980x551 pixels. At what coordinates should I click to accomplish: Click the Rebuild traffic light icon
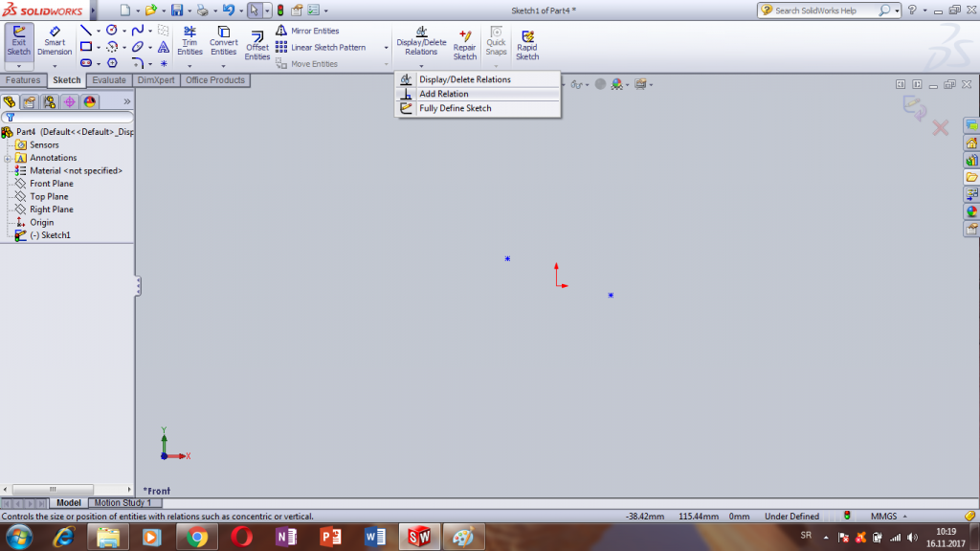point(280,10)
